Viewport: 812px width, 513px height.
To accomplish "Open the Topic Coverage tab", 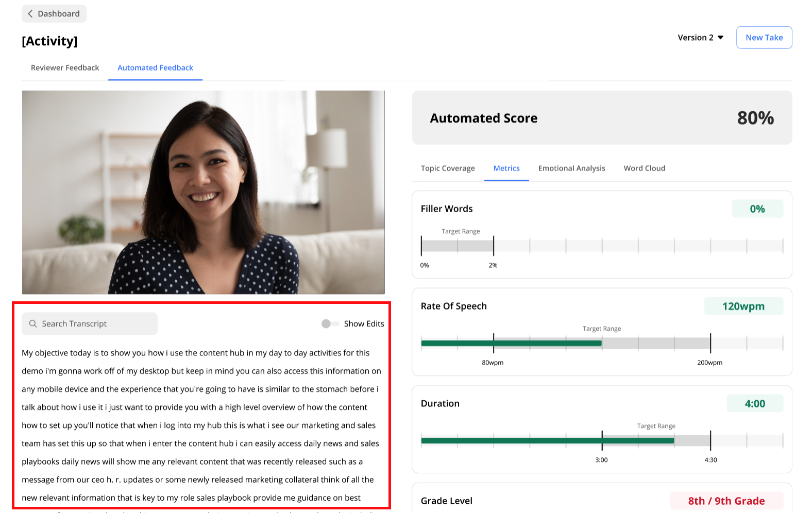I will (x=448, y=168).
